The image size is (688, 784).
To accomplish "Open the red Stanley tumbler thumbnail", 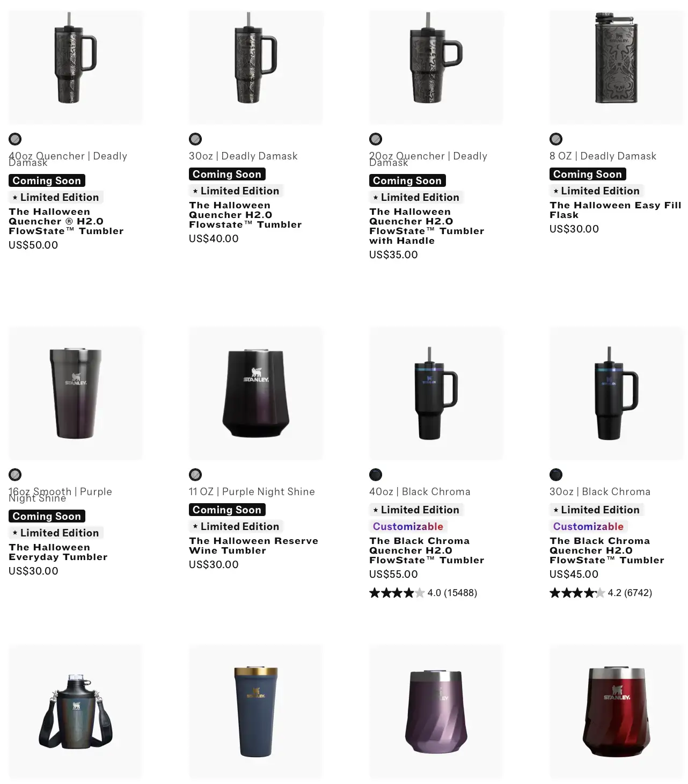I will tap(617, 712).
